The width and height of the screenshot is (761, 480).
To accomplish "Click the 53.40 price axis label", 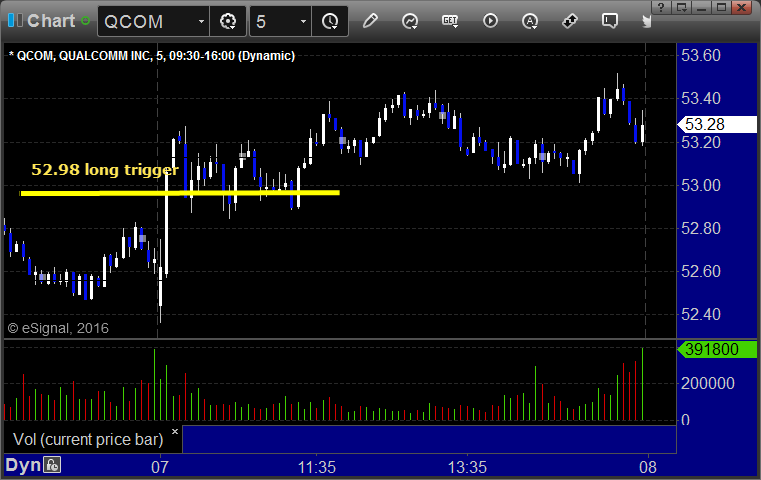I will pos(701,99).
